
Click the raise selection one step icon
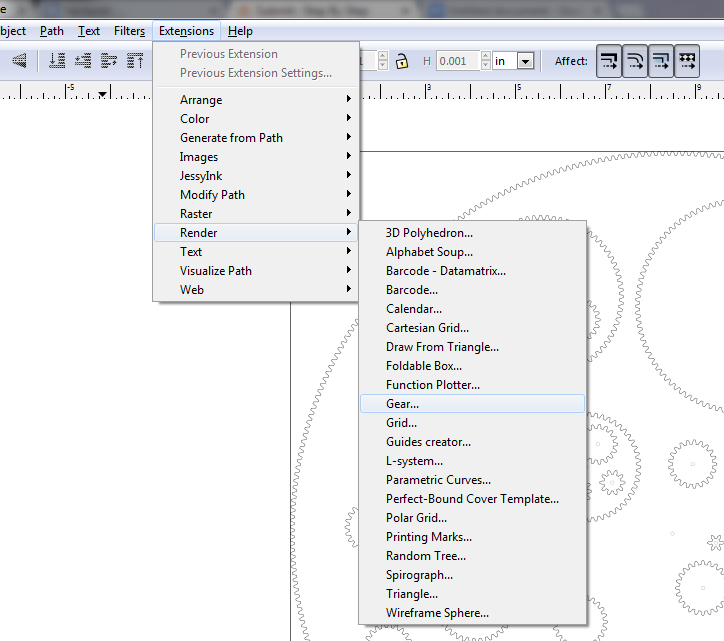[109, 60]
